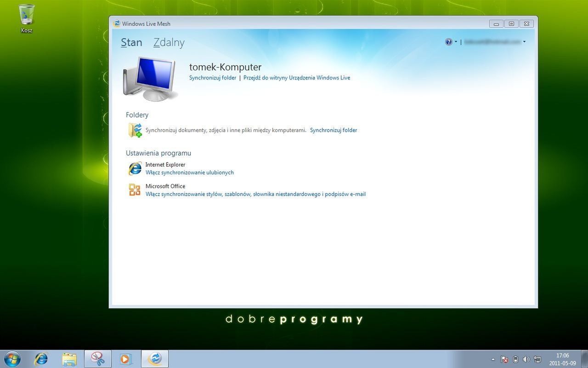Click the network connection tray icon

(x=537, y=359)
